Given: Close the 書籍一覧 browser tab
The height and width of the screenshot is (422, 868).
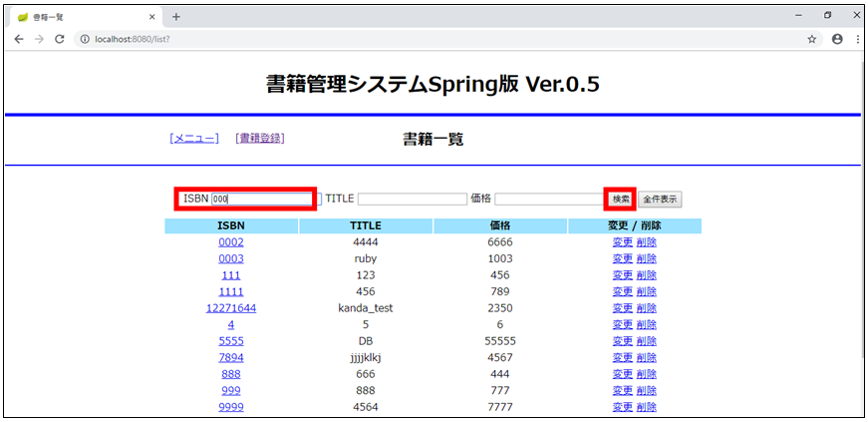Looking at the screenshot, I should 152,17.
